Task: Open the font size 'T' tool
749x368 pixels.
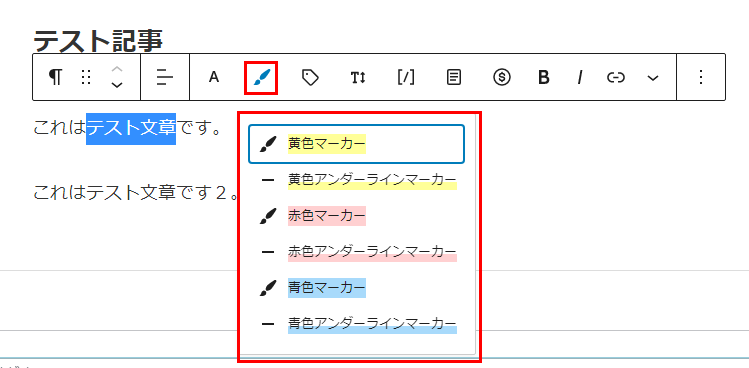Action: [x=358, y=77]
